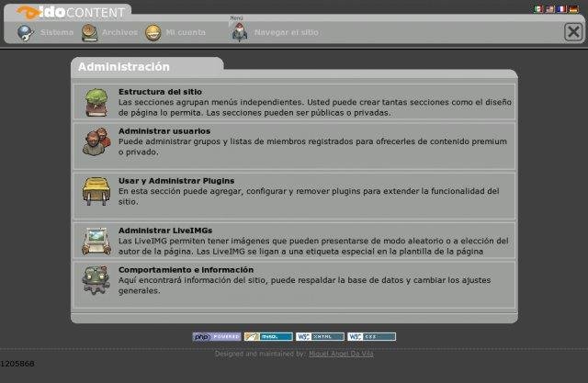Screen dimensions: 588x383
Task: Switch language with the US flag
Action: (550, 9)
